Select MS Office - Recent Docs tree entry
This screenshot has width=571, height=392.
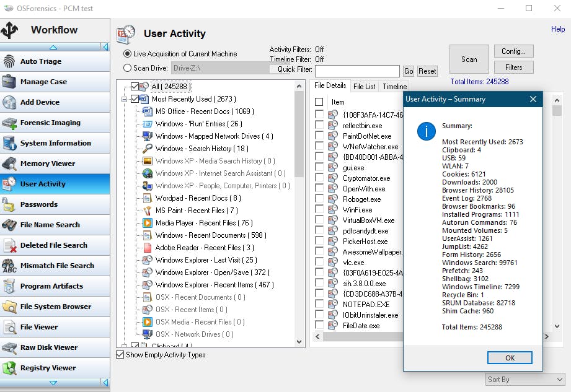click(x=205, y=111)
